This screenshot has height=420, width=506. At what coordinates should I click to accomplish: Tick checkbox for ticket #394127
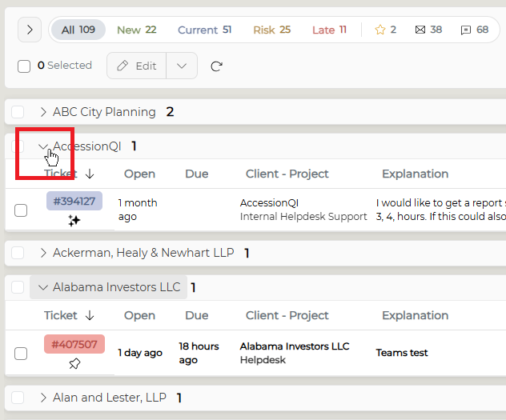pyautogui.click(x=21, y=210)
